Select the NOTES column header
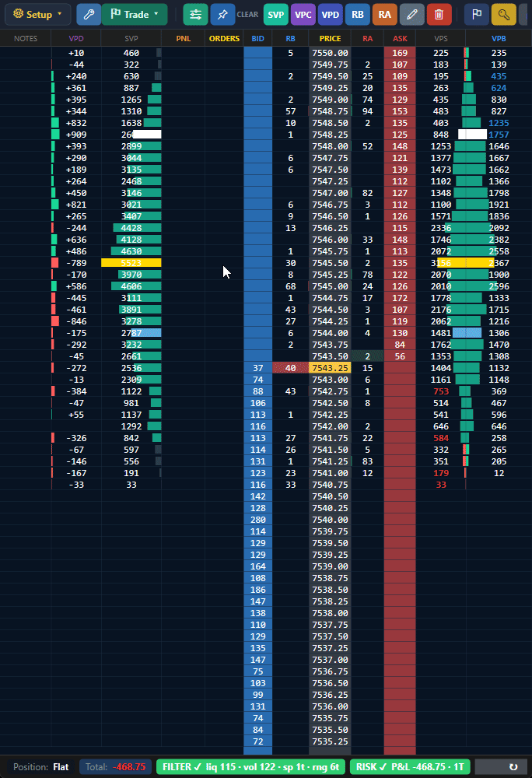This screenshot has width=532, height=778. [x=26, y=38]
